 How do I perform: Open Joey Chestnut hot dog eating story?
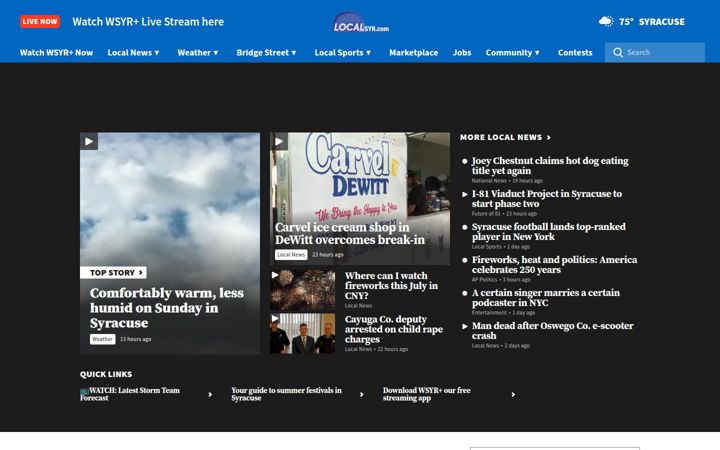pyautogui.click(x=550, y=165)
